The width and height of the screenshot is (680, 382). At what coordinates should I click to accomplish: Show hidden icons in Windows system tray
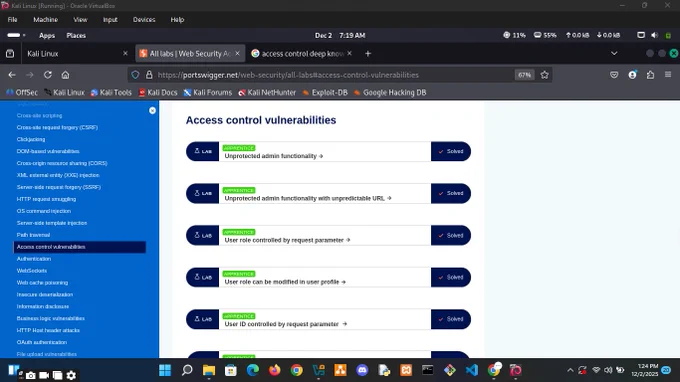(x=570, y=370)
